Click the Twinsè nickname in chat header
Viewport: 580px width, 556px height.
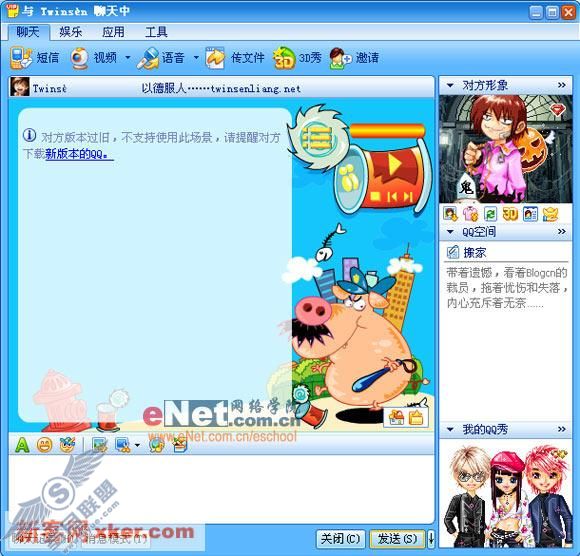[x=50, y=88]
